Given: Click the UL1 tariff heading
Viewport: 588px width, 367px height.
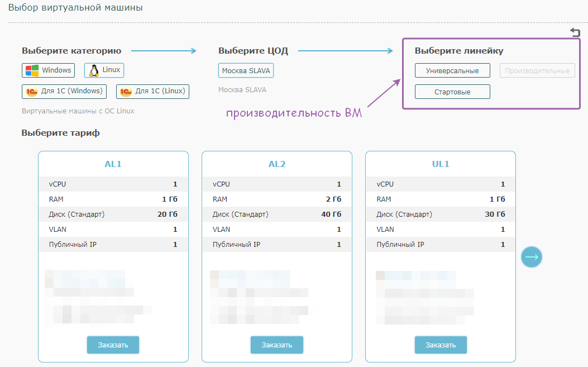Looking at the screenshot, I should click(441, 164).
